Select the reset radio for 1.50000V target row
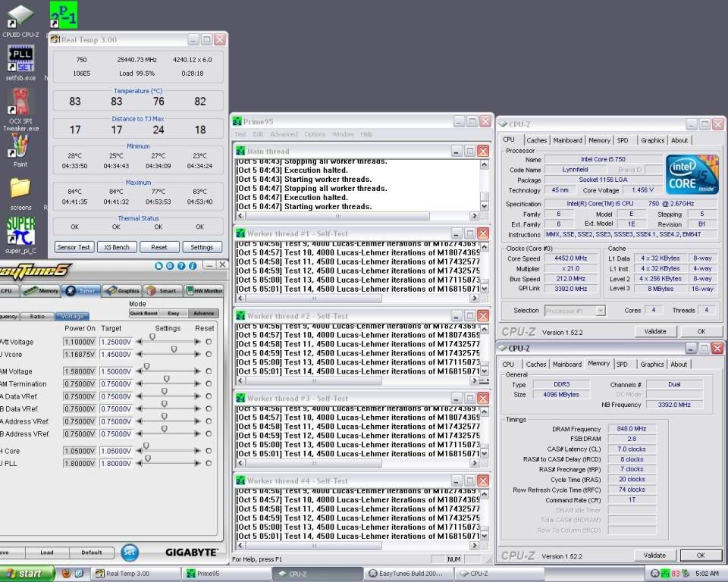This screenshot has height=582, width=728. pyautogui.click(x=209, y=371)
